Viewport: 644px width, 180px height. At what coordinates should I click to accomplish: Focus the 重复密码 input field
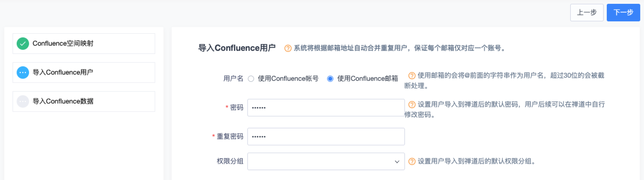pos(326,137)
